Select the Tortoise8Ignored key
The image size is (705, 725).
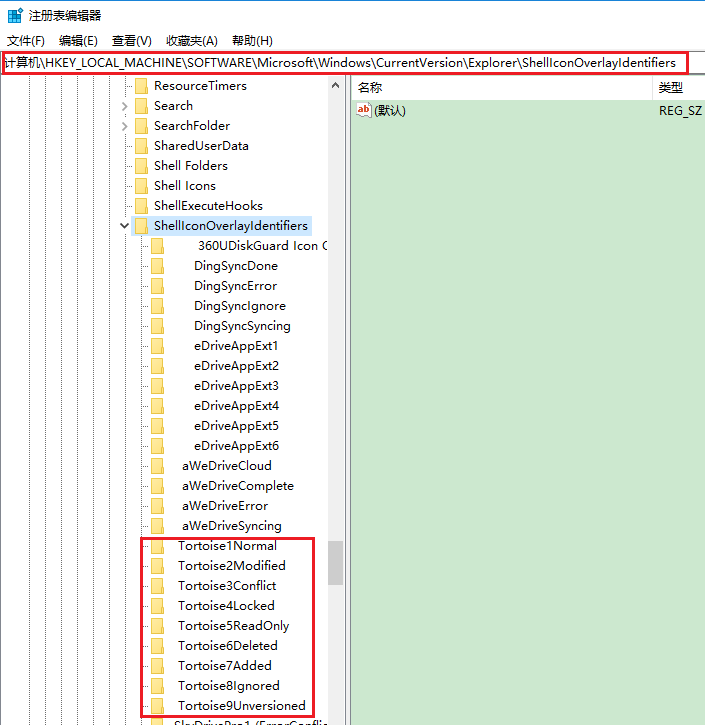coord(229,686)
